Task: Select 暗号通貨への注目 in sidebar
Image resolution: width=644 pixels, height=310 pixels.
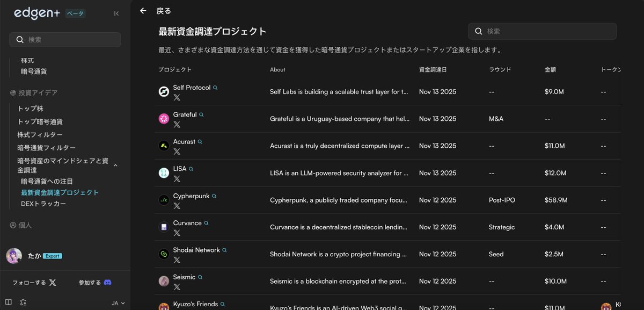Action: [x=47, y=182]
